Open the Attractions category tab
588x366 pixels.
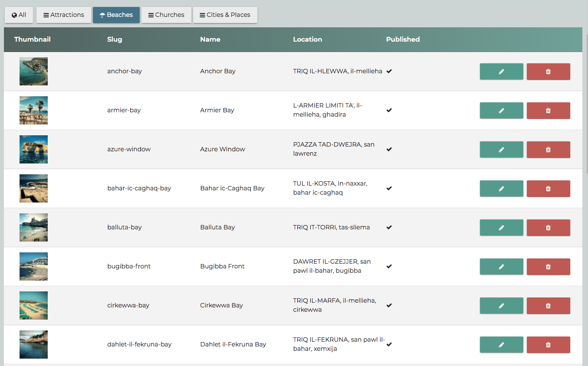tap(64, 15)
